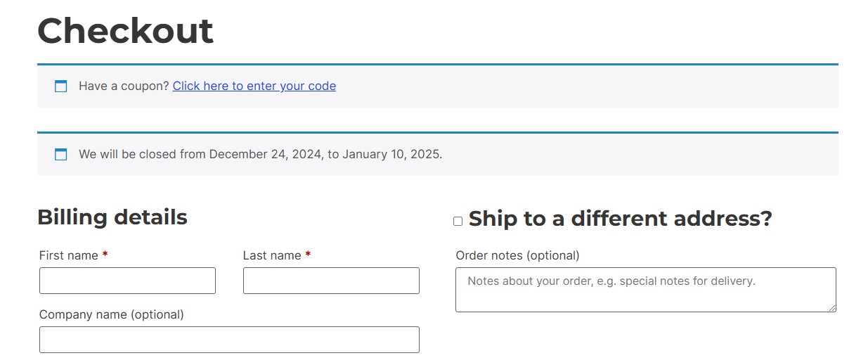Image resolution: width=868 pixels, height=358 pixels.
Task: Click the window icon beside the coupon notice
Action: (x=61, y=87)
